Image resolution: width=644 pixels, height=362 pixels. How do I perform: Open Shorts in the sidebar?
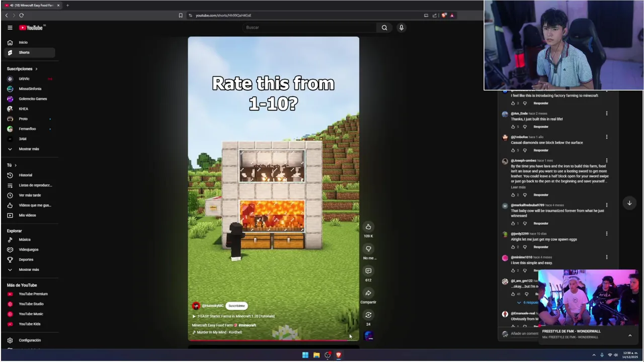coord(30,52)
